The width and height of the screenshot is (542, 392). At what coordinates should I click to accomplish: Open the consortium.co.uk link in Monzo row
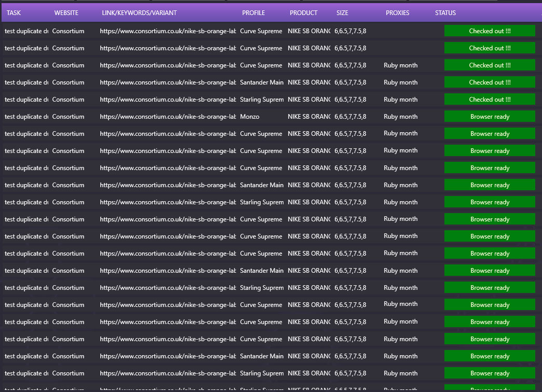tap(168, 117)
